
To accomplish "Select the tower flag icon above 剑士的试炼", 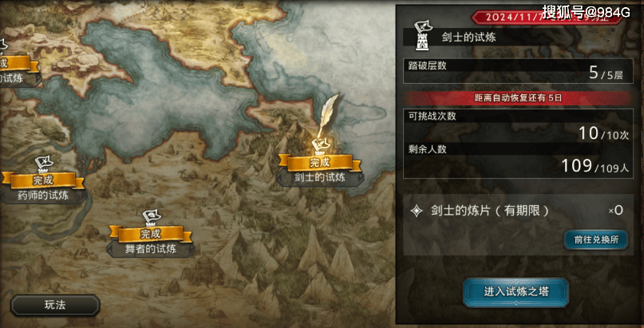I will tap(320, 146).
